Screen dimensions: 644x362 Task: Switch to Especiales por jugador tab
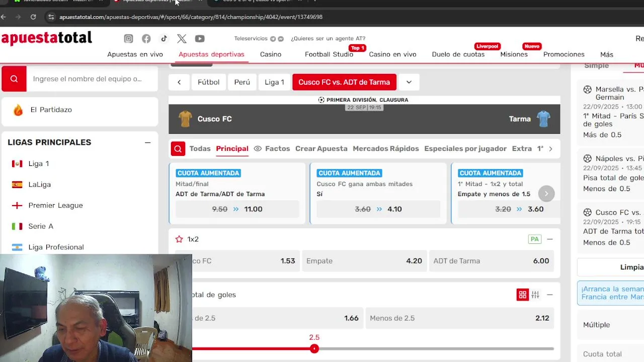[x=465, y=149]
